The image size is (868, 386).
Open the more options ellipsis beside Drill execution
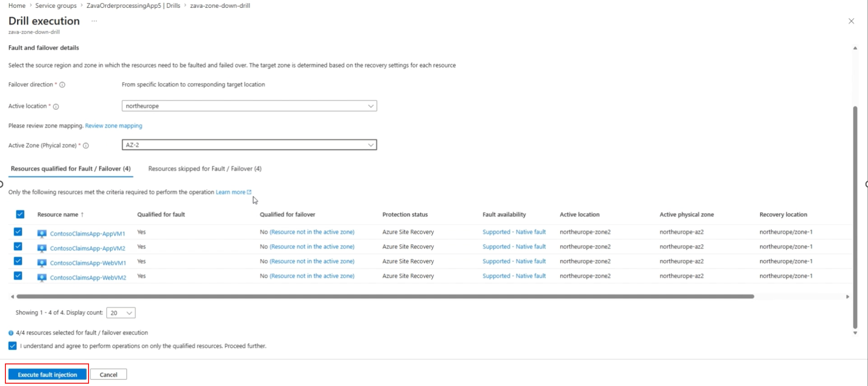click(x=94, y=21)
